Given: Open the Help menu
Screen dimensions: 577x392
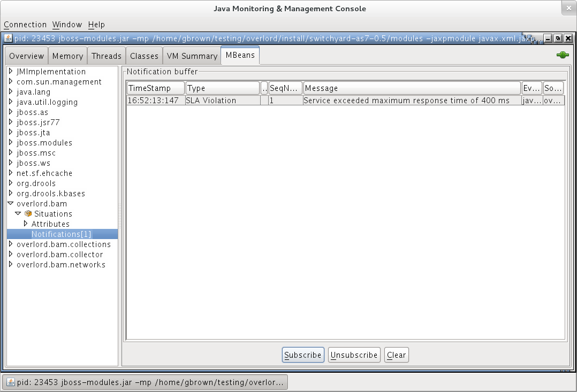Looking at the screenshot, I should [x=96, y=25].
